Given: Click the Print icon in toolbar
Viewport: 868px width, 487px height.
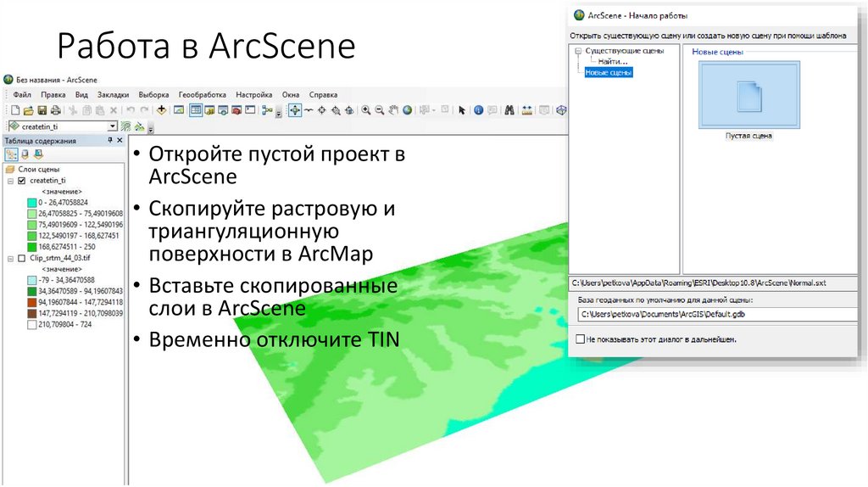Looking at the screenshot, I should coord(55,110).
